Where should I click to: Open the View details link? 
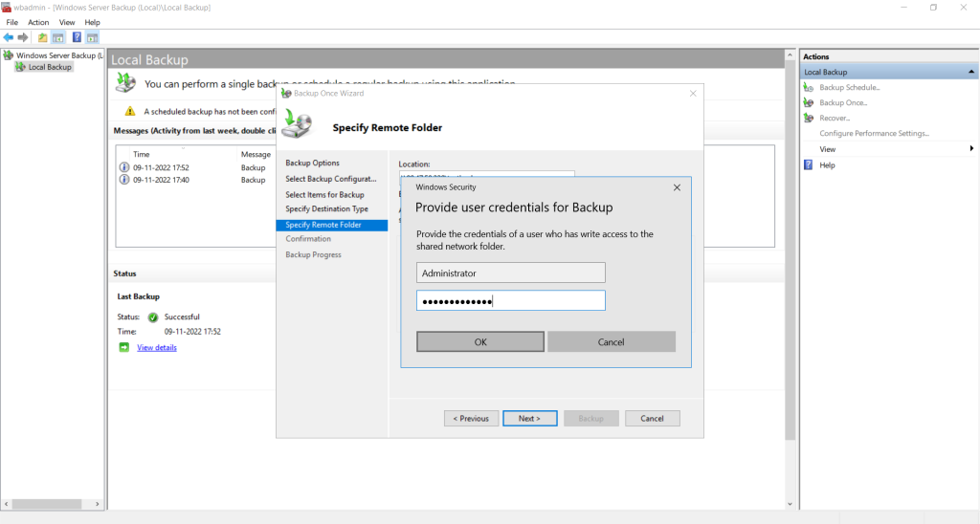pos(157,347)
